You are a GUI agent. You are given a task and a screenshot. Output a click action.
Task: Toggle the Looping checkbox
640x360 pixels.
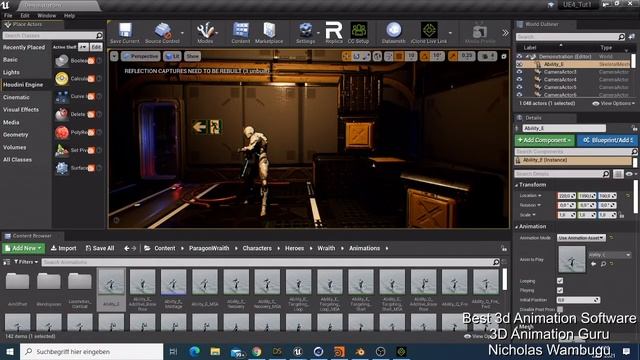coord(560,281)
